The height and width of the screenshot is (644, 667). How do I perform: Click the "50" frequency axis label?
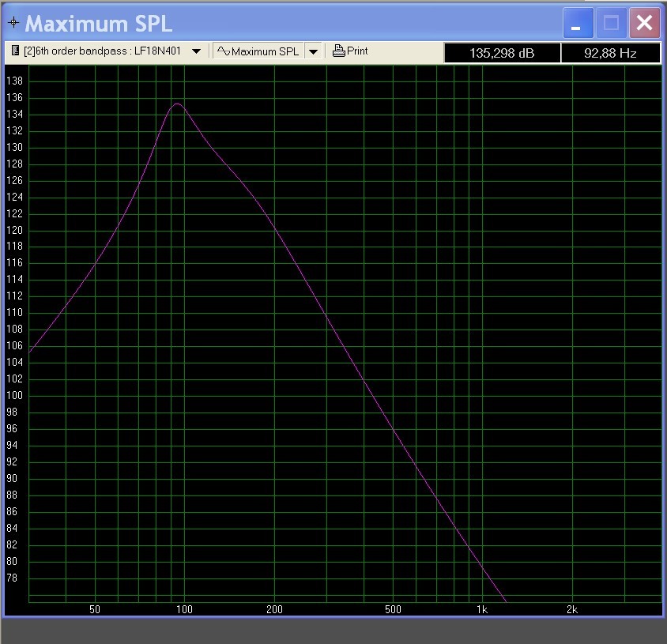pyautogui.click(x=95, y=609)
